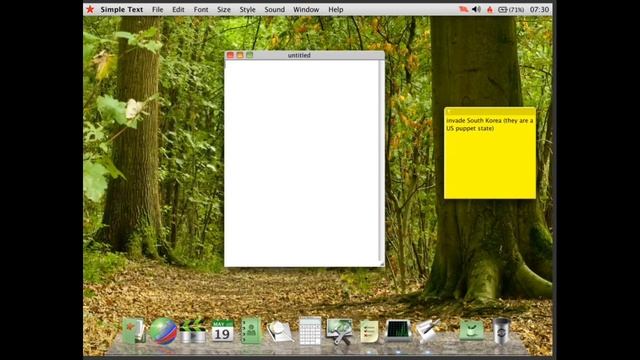Screen dimensions: 640x360
Task: Click the red network status icon in menu bar
Action: point(464,9)
